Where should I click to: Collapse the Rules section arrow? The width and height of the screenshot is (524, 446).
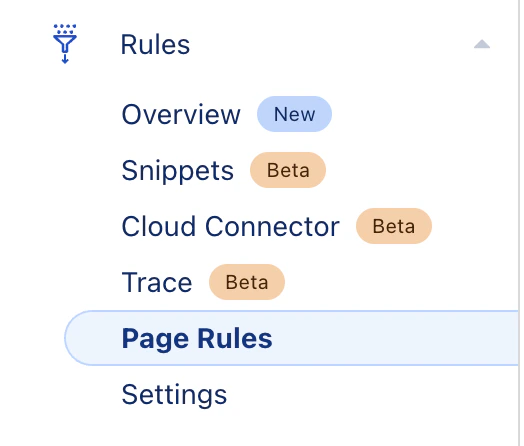point(482,44)
